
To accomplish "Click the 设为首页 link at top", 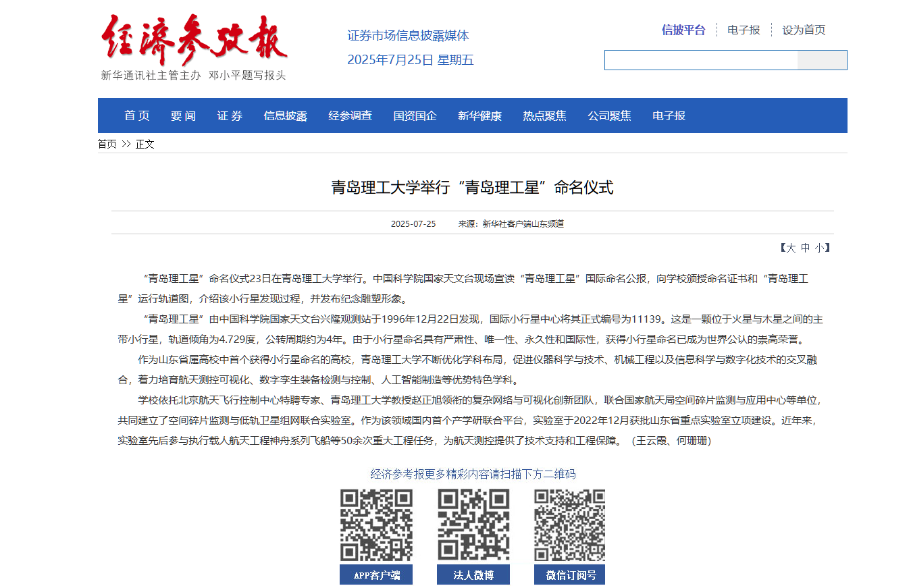I will click(x=804, y=30).
